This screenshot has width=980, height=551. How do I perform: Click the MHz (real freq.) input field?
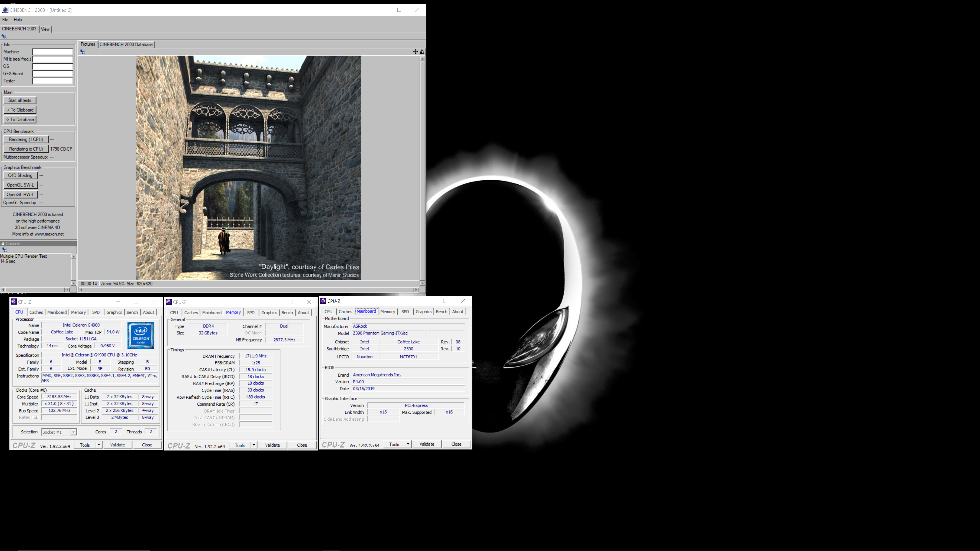click(x=53, y=59)
